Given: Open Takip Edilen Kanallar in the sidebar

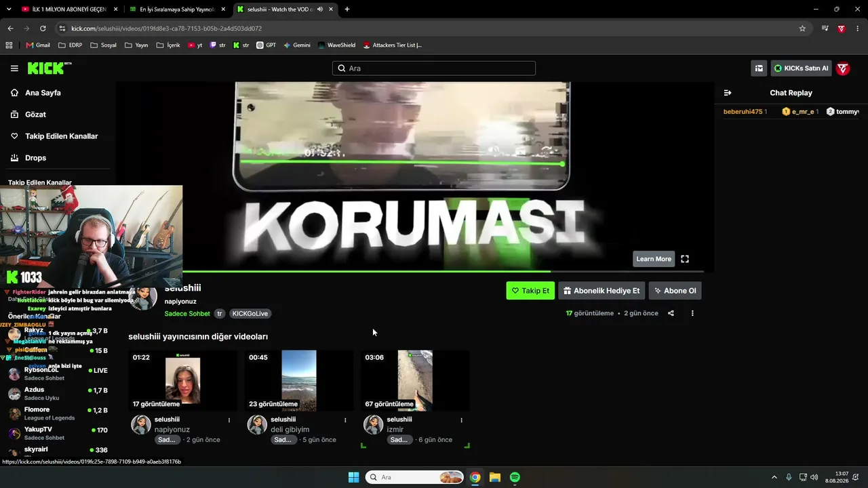Looking at the screenshot, I should (61, 136).
